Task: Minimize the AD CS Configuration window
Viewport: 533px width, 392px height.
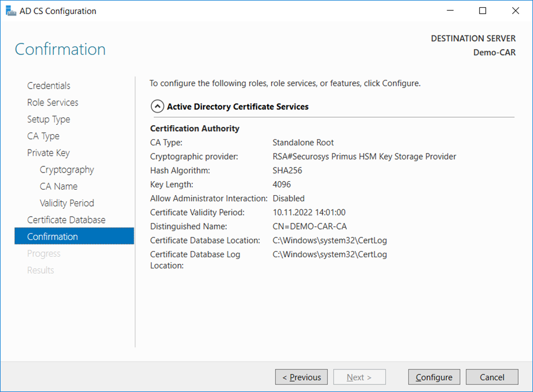Action: tap(451, 11)
